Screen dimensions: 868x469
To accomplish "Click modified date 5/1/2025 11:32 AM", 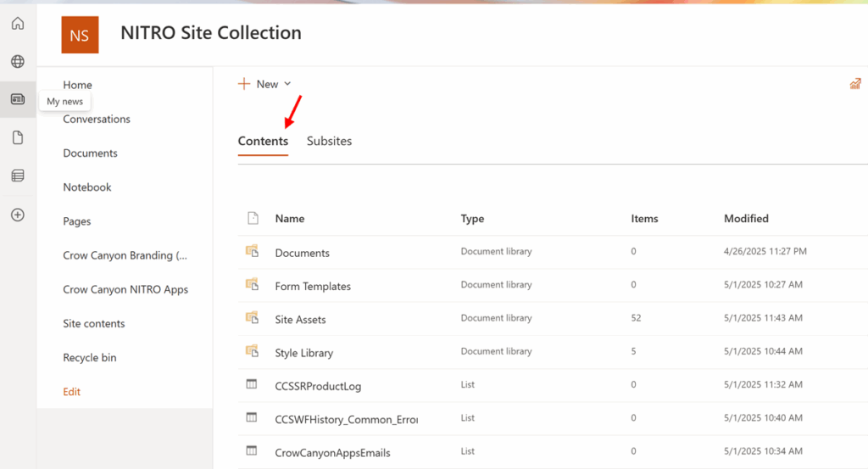I will [763, 384].
